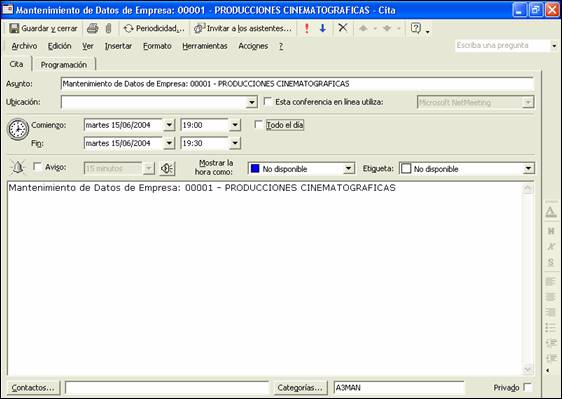Image resolution: width=562 pixels, height=399 pixels.
Task: Check the Todo el día checkbox
Action: (x=258, y=124)
